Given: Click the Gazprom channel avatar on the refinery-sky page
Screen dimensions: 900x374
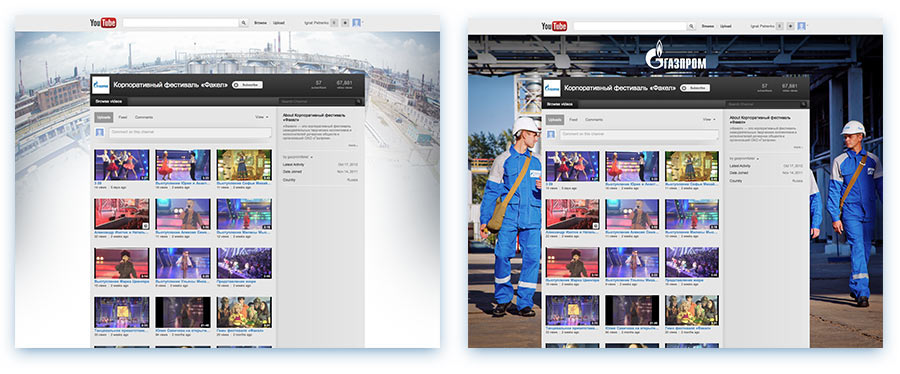Looking at the screenshot, I should 100,85.
